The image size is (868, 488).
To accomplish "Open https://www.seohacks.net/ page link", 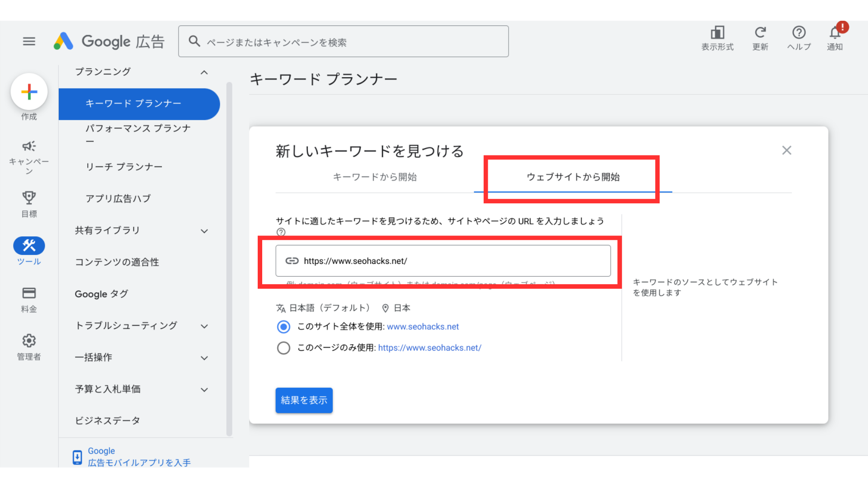I will (x=429, y=348).
